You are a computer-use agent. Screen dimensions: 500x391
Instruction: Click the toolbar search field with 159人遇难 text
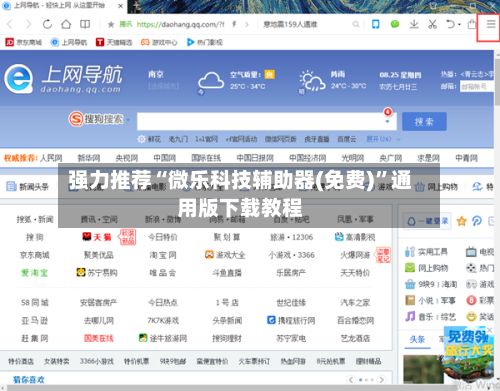[x=290, y=24]
